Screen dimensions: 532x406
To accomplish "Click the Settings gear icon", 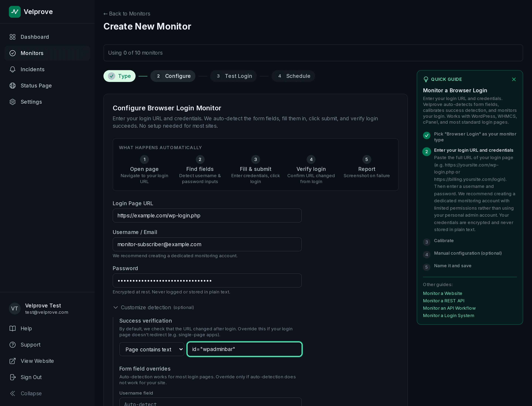I will coord(13,102).
